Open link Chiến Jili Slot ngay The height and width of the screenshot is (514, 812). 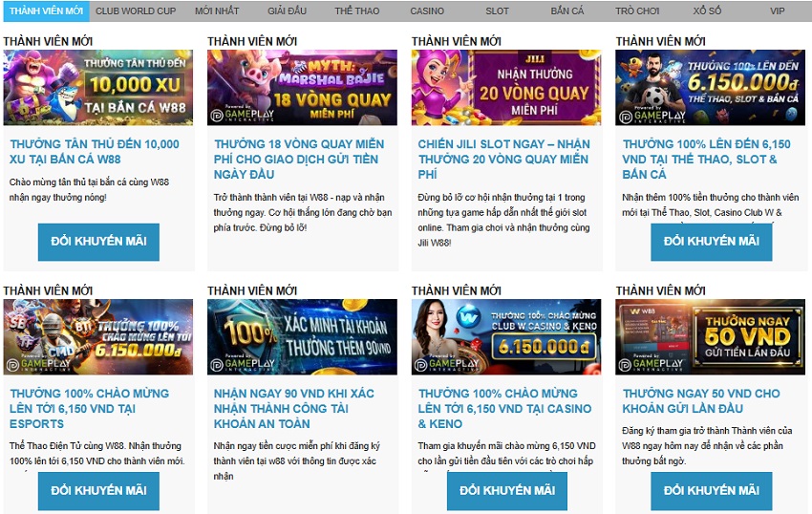(503, 159)
